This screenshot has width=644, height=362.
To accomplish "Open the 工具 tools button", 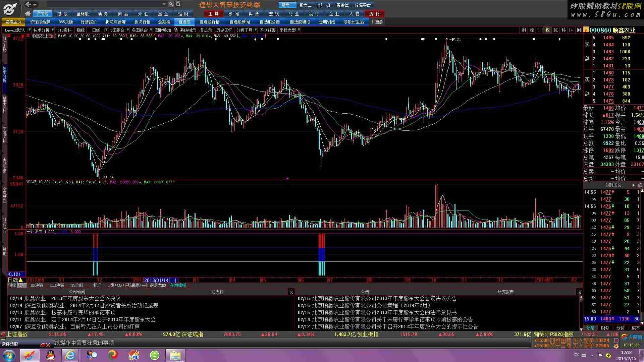I will [213, 14].
